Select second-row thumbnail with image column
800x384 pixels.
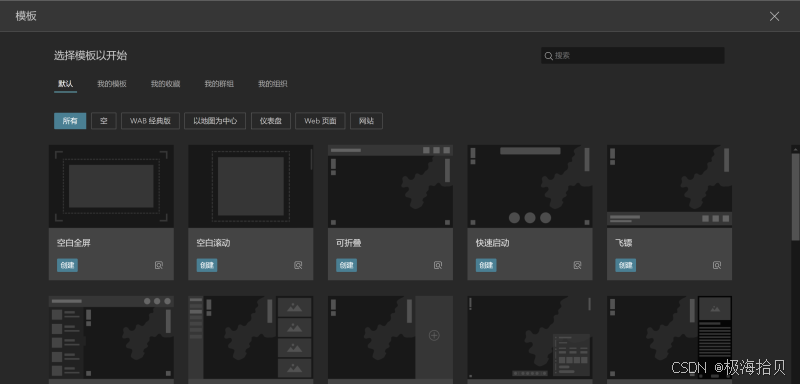251,338
